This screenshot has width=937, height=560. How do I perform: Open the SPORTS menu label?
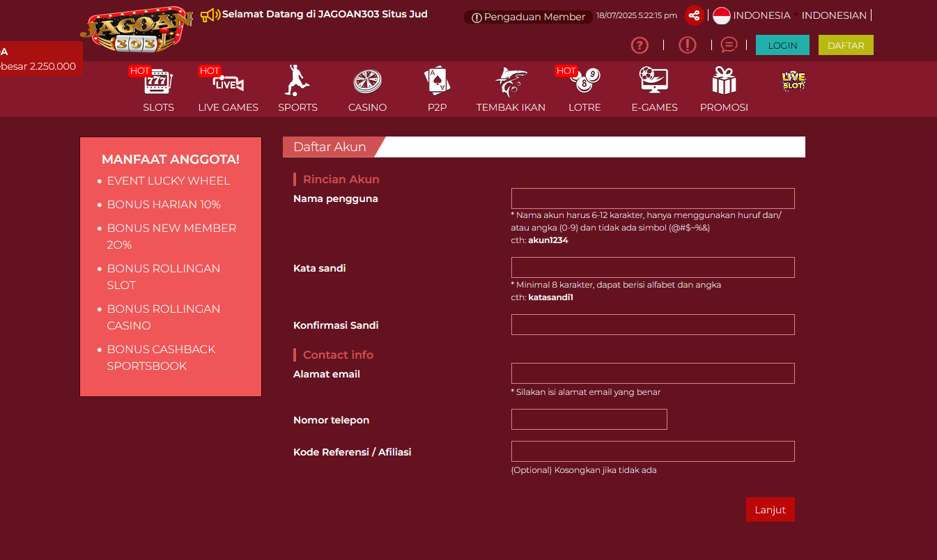tap(297, 107)
